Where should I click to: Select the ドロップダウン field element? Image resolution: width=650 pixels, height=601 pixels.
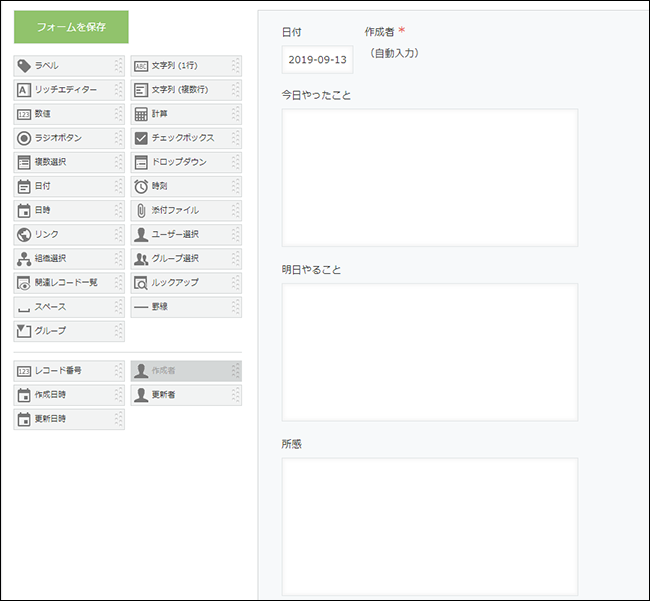[185, 162]
